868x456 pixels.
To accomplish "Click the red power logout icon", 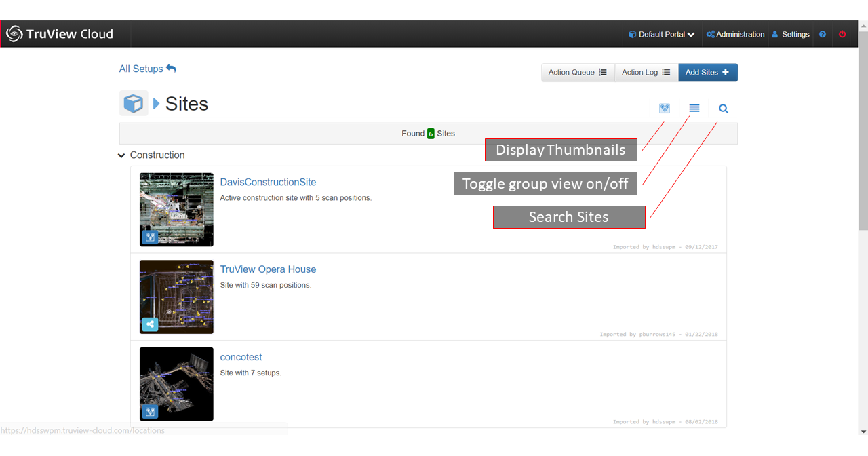I will coord(842,34).
